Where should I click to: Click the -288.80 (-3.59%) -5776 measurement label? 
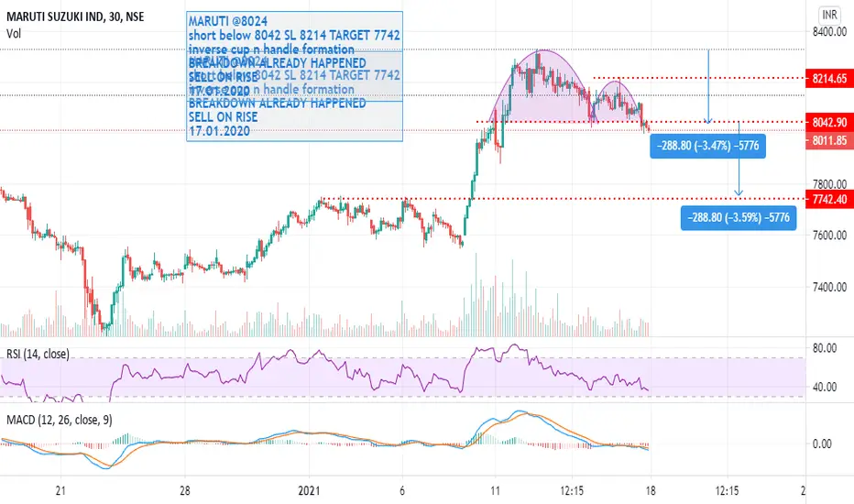click(738, 217)
